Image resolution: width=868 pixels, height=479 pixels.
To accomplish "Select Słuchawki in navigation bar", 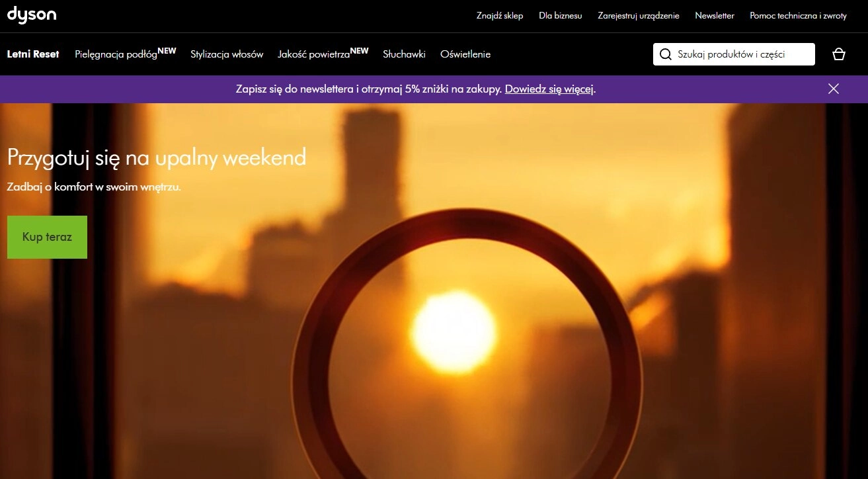I will [x=404, y=54].
